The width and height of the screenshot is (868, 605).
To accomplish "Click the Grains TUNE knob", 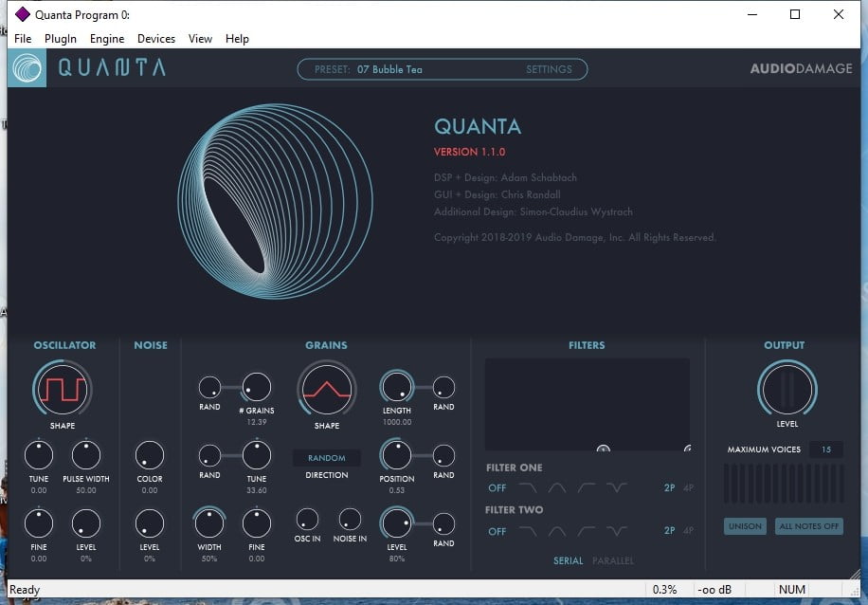I will click(256, 455).
